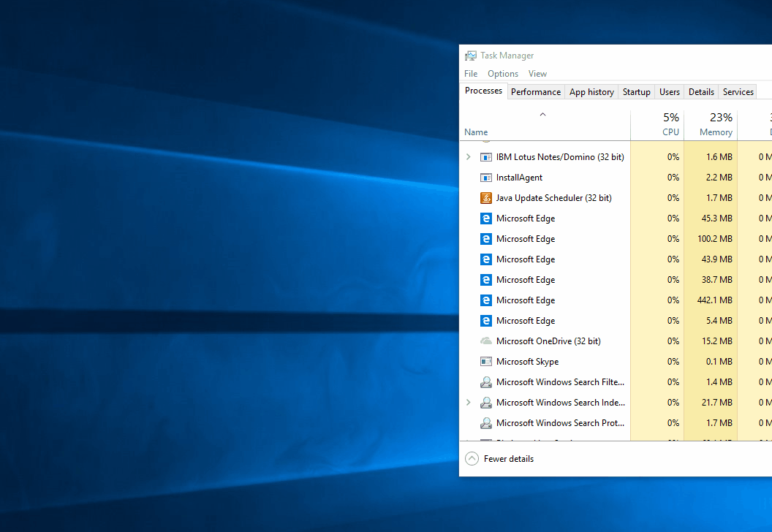Click the Edge icon in the 5.4 MB row
This screenshot has width=772, height=532.
[486, 321]
